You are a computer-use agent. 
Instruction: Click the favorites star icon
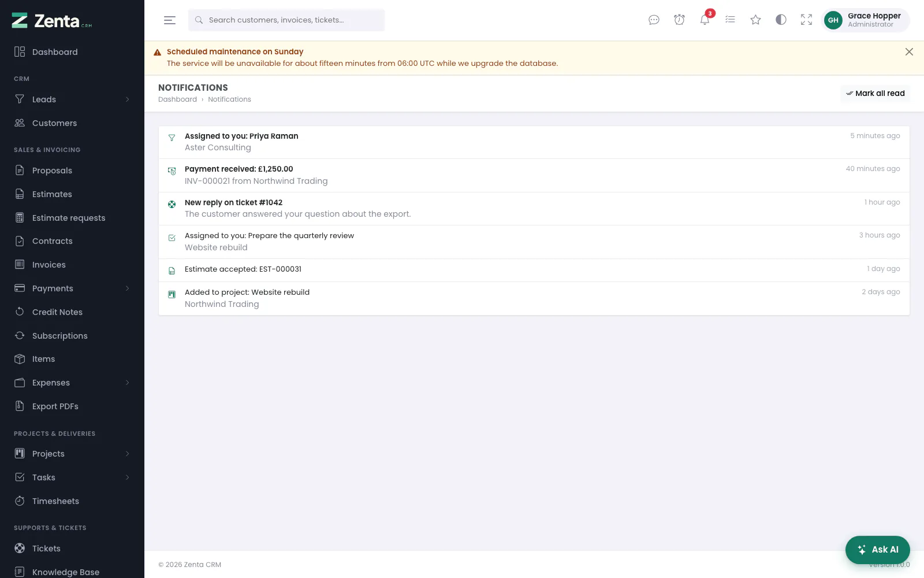[x=755, y=20]
